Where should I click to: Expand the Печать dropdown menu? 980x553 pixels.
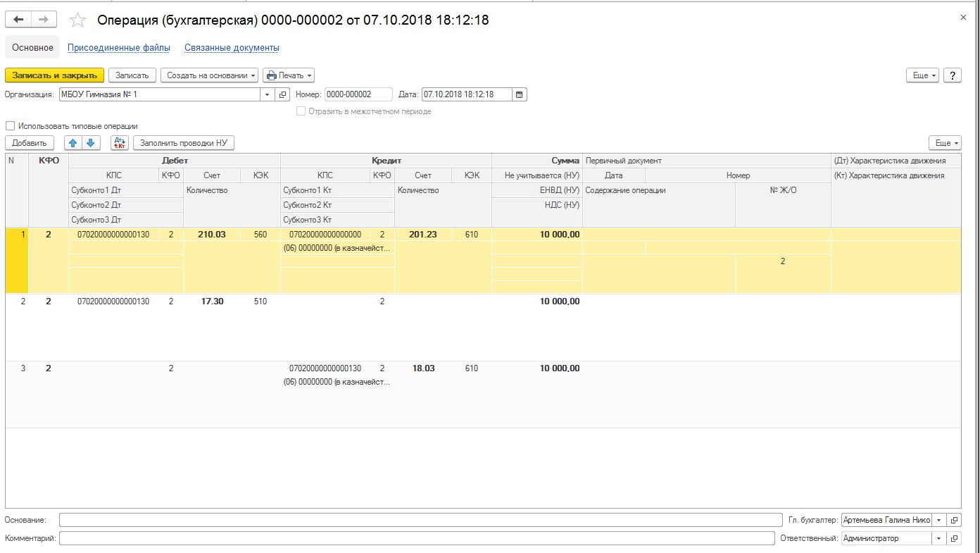(289, 75)
